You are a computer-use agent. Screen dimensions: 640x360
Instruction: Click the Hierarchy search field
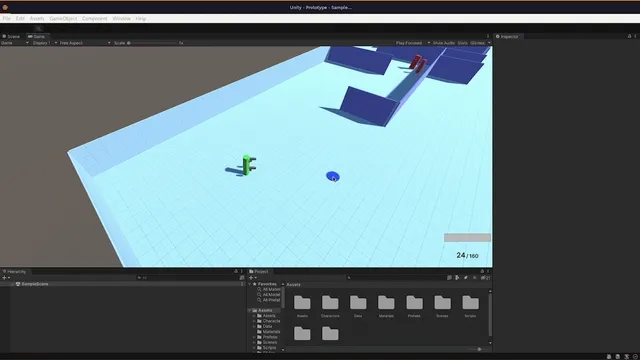pyautogui.click(x=187, y=278)
